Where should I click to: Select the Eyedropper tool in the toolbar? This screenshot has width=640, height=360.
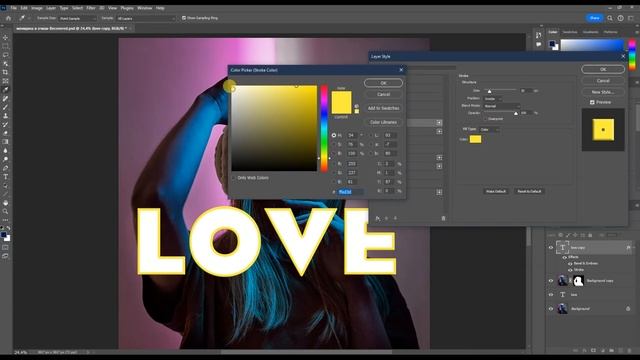5,90
